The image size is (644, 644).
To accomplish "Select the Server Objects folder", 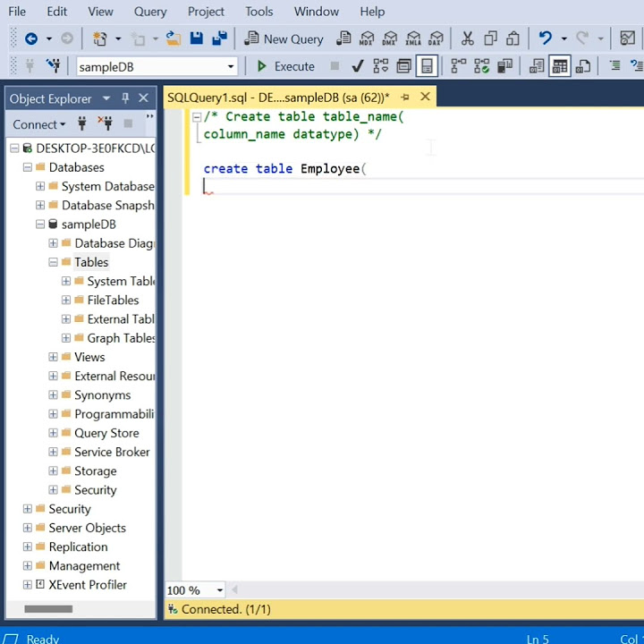I will coord(87,528).
